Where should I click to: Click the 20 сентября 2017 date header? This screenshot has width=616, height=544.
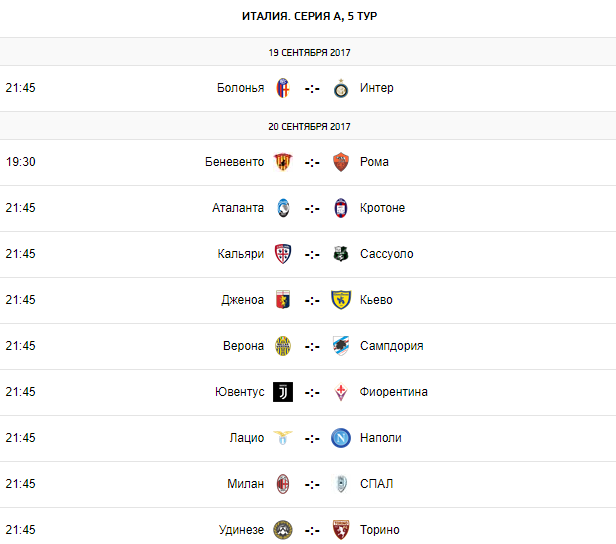(x=308, y=127)
